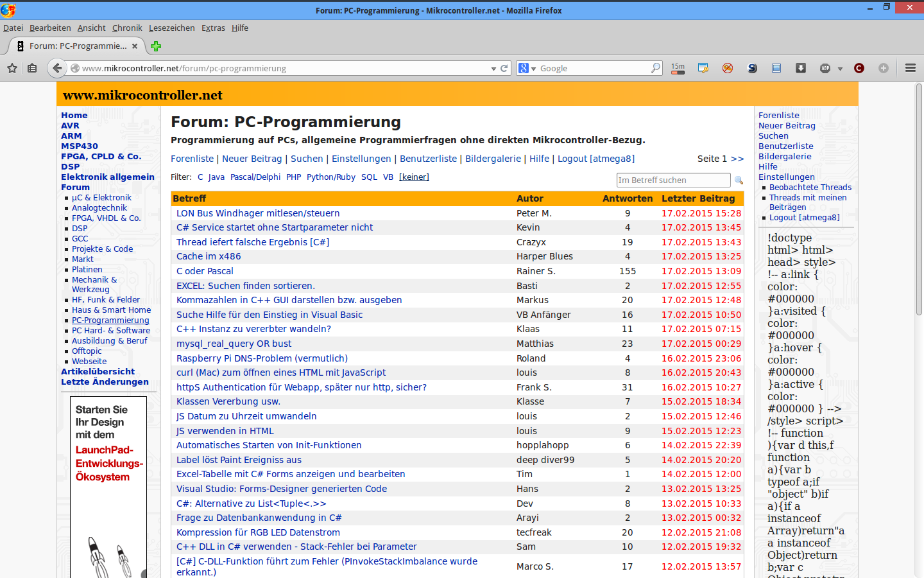Open the Firefox hamburger menu
The width and height of the screenshot is (924, 578).
(910, 68)
